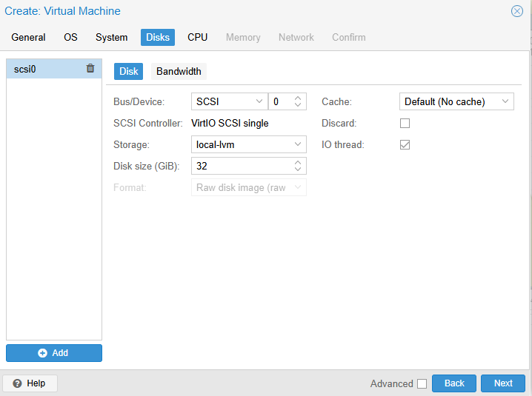Go to the System tab

[x=111, y=37]
